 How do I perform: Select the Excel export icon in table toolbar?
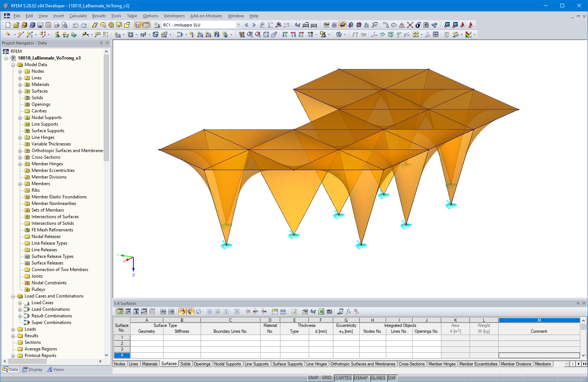coord(321,311)
